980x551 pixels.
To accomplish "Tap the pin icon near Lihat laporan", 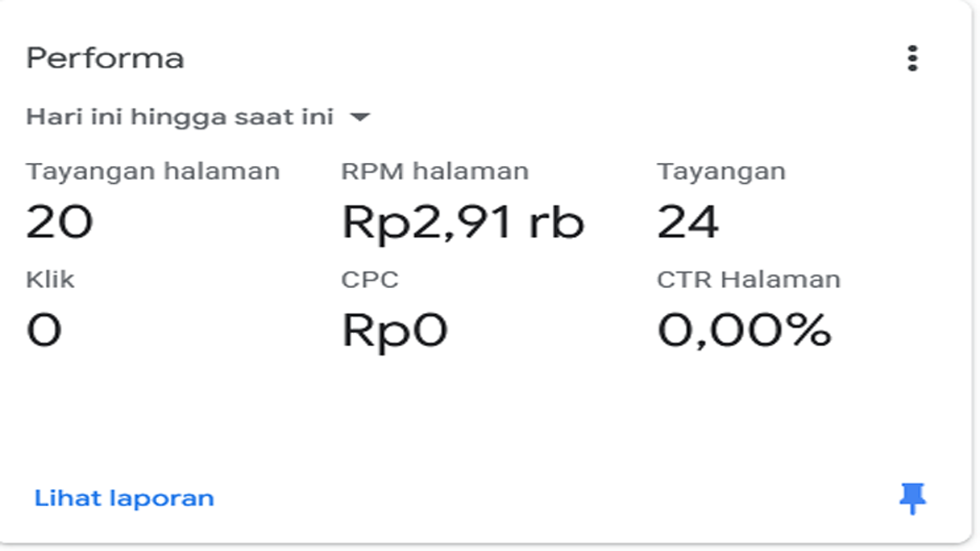I will click(x=914, y=498).
